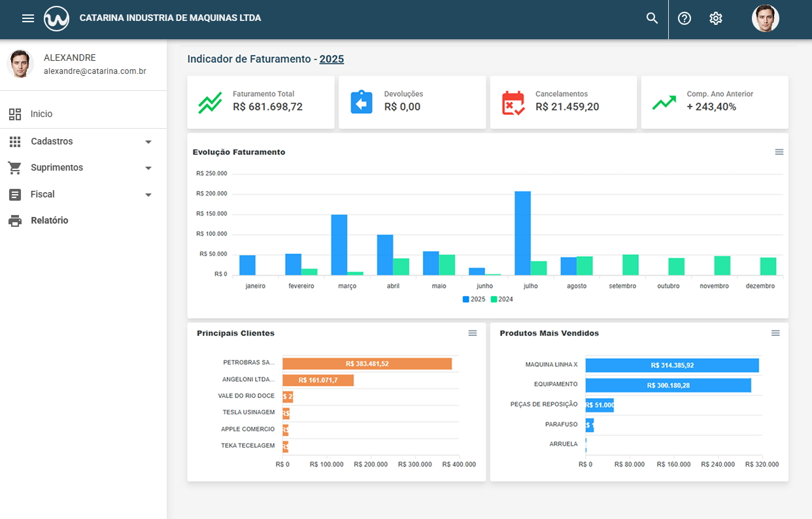Expand the Fiscal menu arrow
The height and width of the screenshot is (519, 812).
pos(148,195)
